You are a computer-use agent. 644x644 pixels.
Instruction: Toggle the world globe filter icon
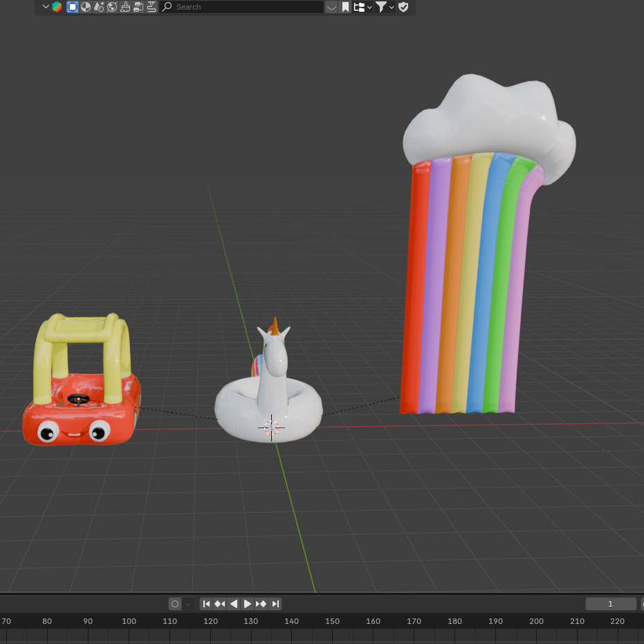(112, 7)
